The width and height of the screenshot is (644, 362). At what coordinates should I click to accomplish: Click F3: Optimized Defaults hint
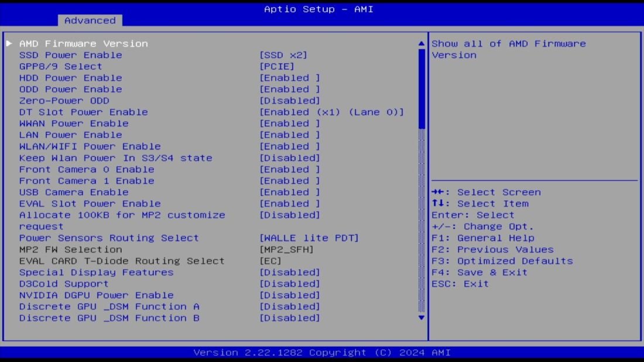[502, 261]
